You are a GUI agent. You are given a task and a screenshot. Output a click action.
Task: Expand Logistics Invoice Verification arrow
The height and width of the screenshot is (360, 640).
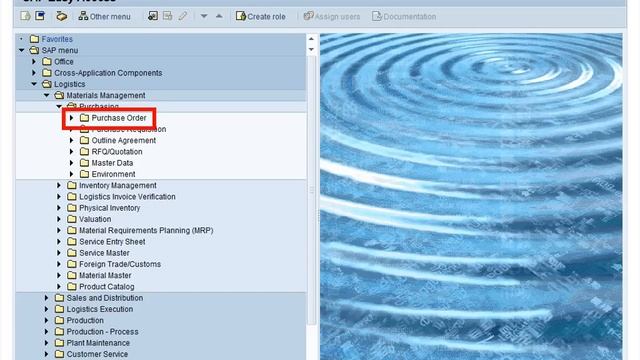click(59, 197)
